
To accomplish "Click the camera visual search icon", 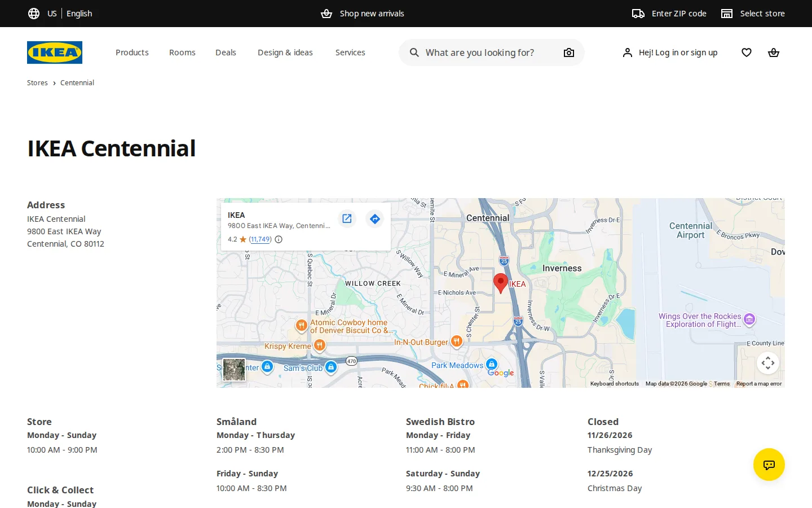I will click(569, 52).
